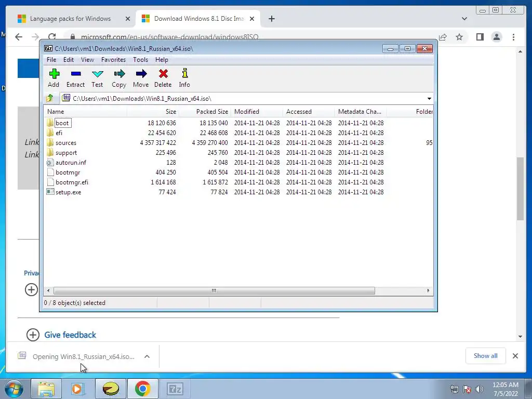
Task: Click the 0 / 8 object(s) selected status
Action: pos(75,303)
